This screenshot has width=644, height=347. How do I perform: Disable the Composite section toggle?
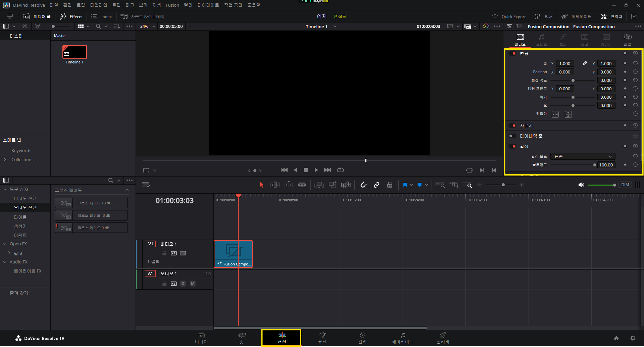tap(512, 146)
